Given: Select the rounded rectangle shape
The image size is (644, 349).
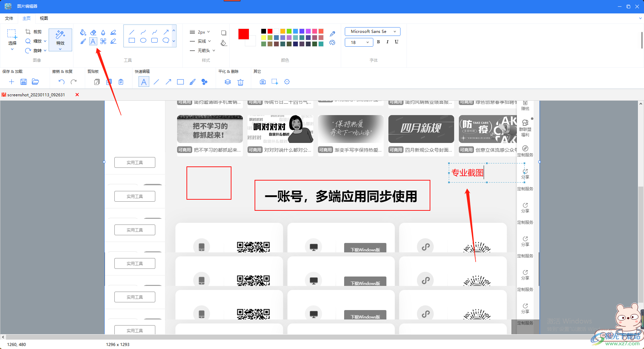Looking at the screenshot, I should pyautogui.click(x=155, y=40).
